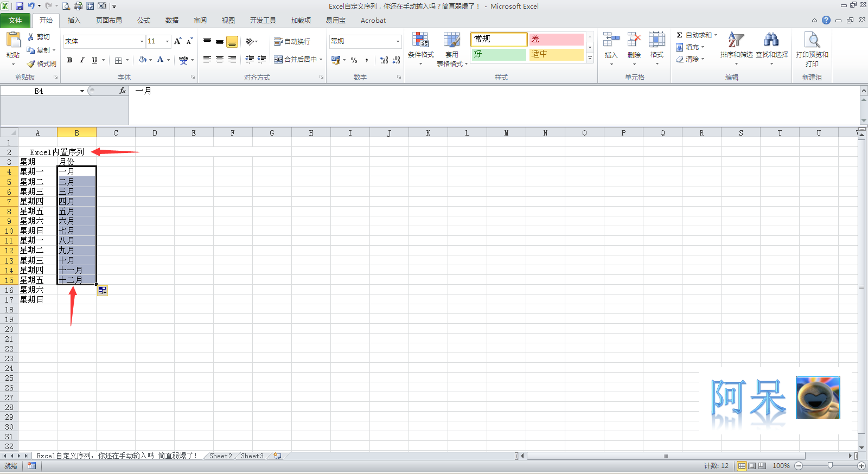Open the font size dropdown
868x474 pixels.
click(168, 41)
